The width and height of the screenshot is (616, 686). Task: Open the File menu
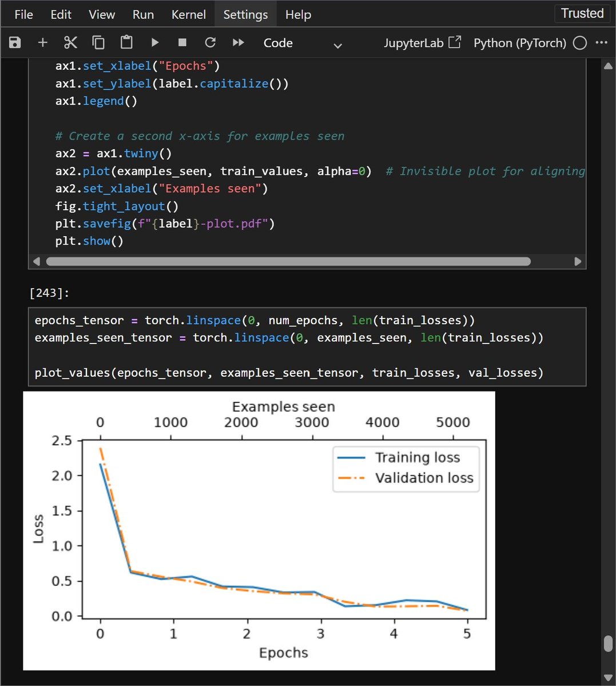23,15
